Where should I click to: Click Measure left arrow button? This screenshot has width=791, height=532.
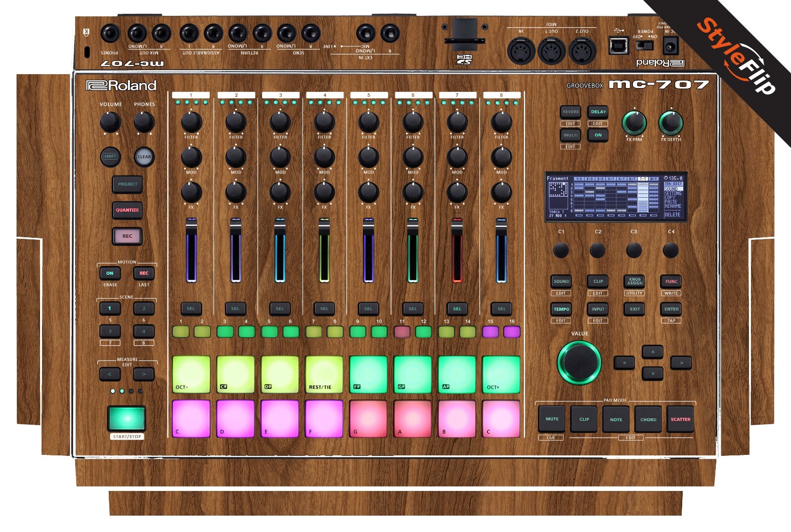click(110, 374)
